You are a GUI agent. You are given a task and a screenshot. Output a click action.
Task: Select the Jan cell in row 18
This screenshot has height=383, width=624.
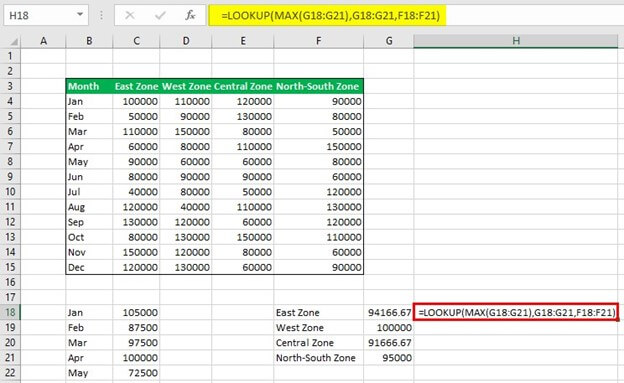point(89,313)
